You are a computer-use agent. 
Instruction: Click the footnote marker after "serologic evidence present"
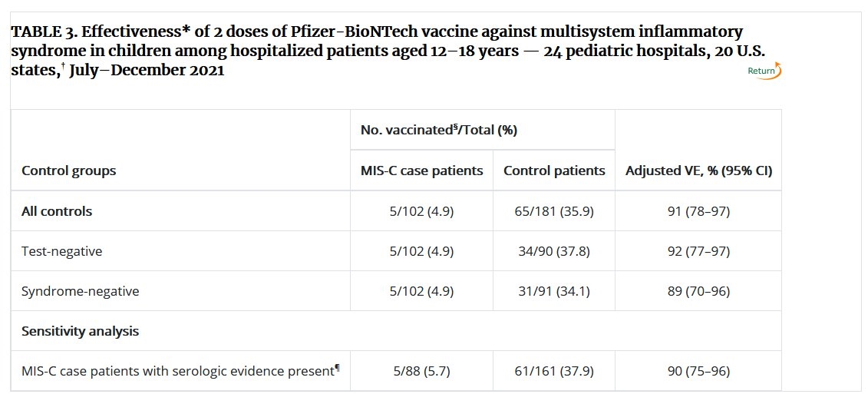click(338, 369)
